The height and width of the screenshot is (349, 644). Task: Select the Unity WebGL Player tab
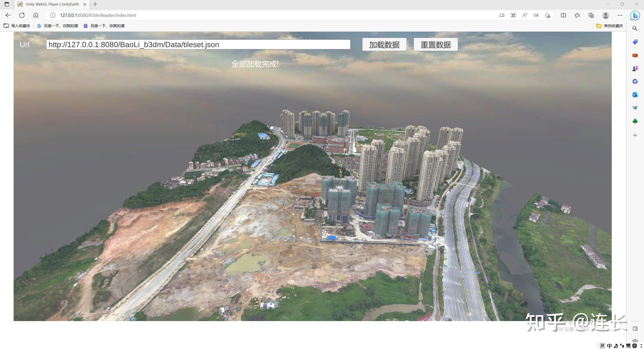coord(52,4)
